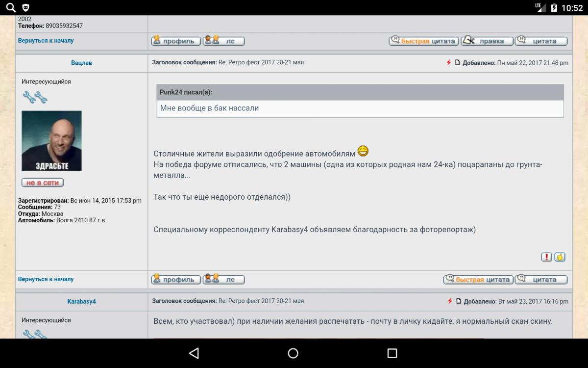
Task: Open the username link Вацлав
Action: pos(81,63)
